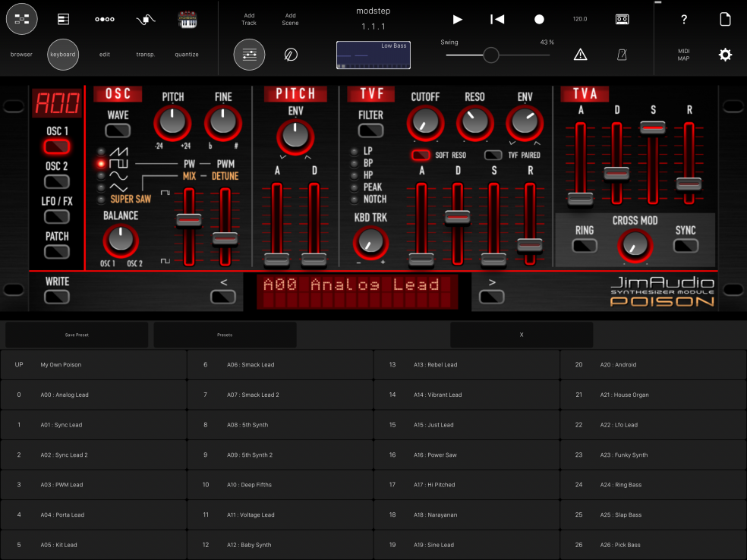Open the mixer sliders icon
The width and height of the screenshot is (747, 560).
(x=249, y=55)
